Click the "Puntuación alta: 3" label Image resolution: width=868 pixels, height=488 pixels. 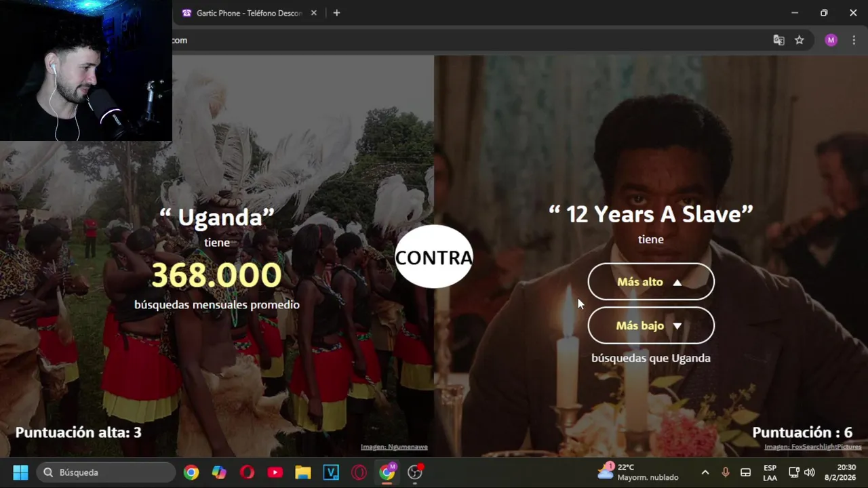[x=79, y=432]
